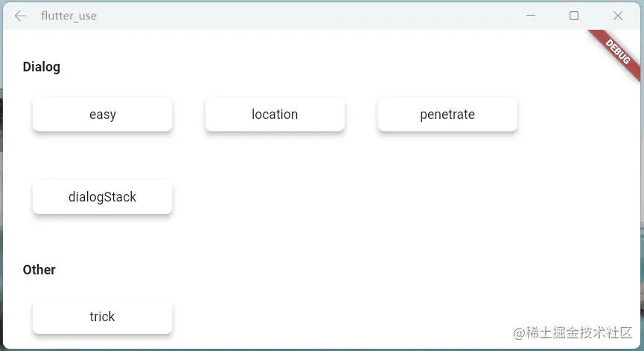Launch the penetrate dialog example

tap(447, 115)
